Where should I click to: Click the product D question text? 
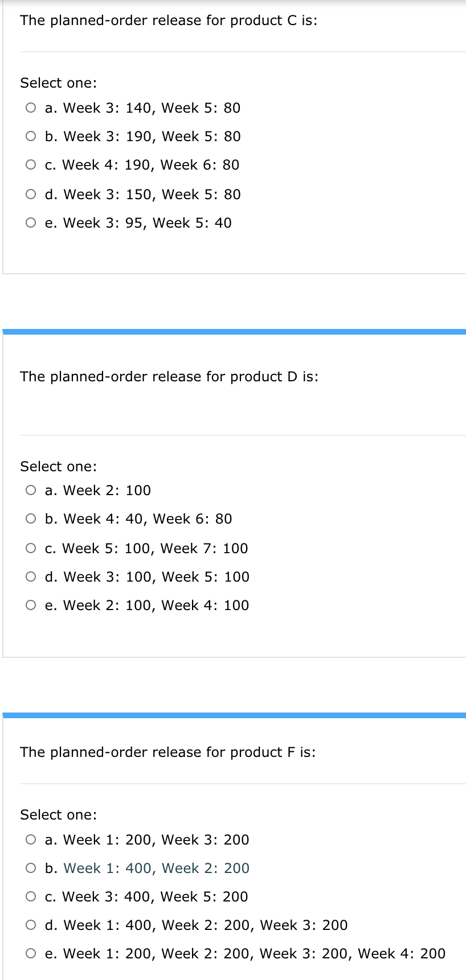coord(169,377)
